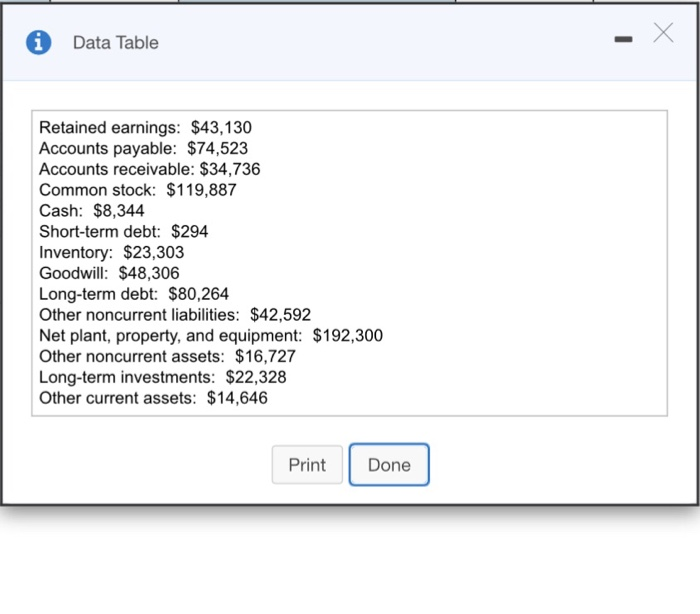The height and width of the screenshot is (614, 700).
Task: Click the Cash value line
Action: coord(91,211)
